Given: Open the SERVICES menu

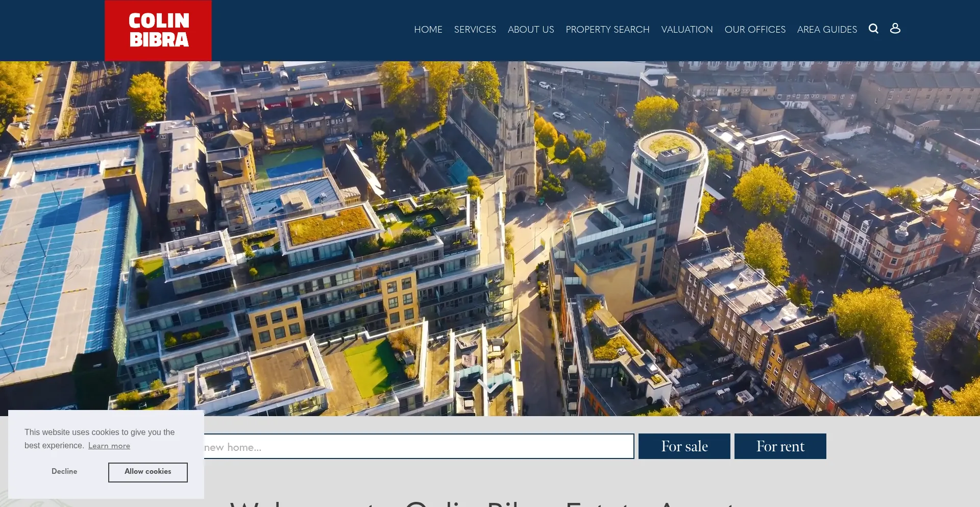Looking at the screenshot, I should coord(475,30).
